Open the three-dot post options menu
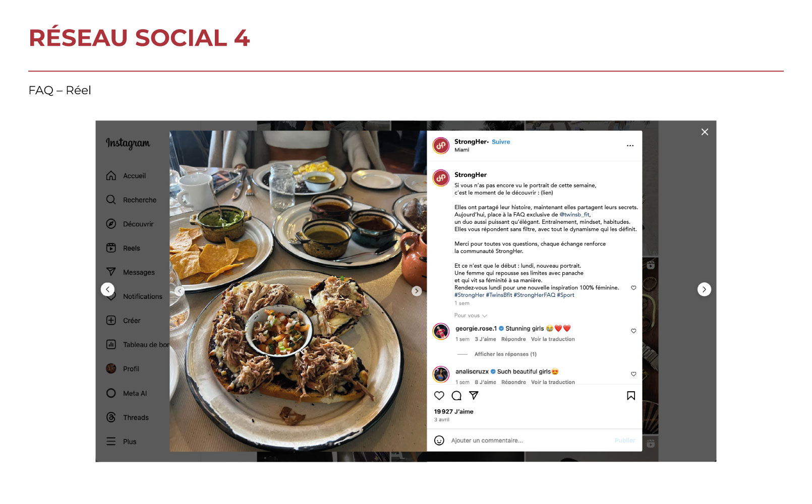The height and width of the screenshot is (504, 812). [630, 146]
